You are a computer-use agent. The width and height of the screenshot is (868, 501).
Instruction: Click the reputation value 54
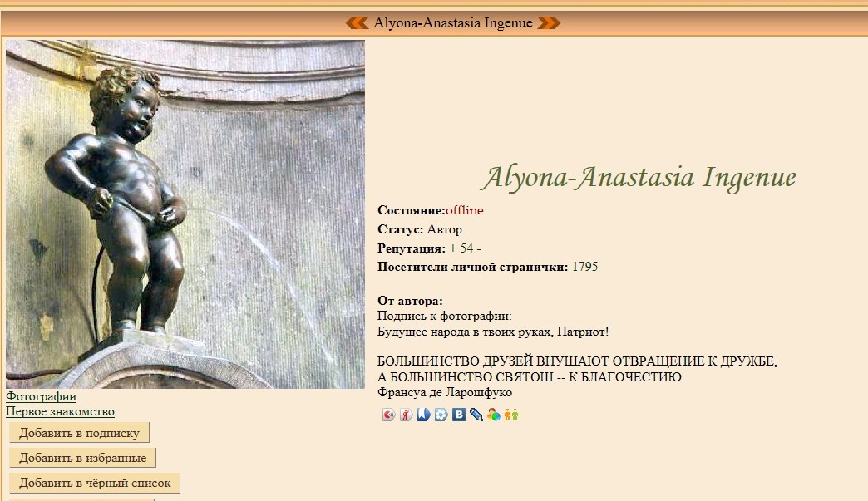tap(466, 248)
